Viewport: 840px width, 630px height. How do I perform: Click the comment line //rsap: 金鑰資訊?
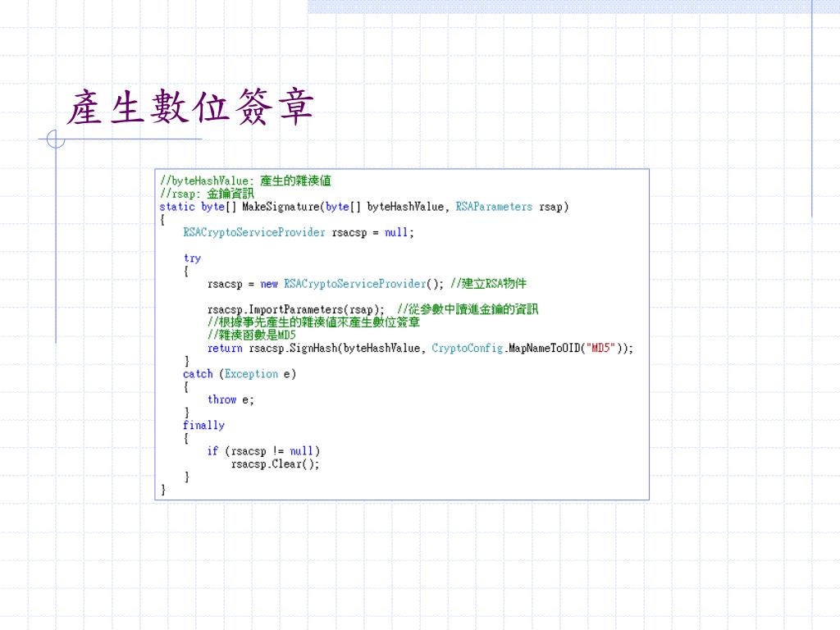[207, 194]
